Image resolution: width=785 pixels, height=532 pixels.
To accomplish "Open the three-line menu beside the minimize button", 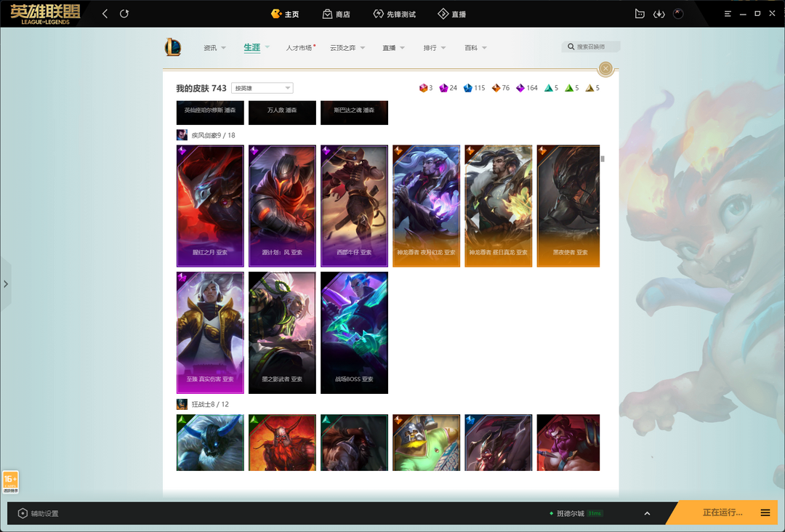I will (x=728, y=14).
